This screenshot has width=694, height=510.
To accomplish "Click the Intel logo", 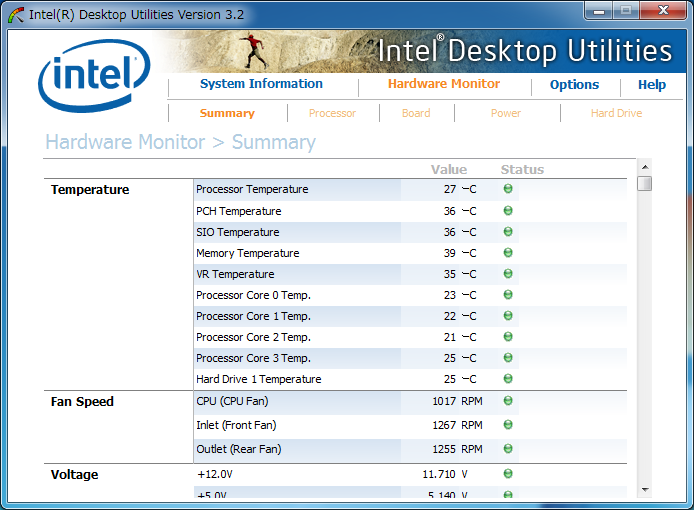I will pyautogui.click(x=94, y=76).
